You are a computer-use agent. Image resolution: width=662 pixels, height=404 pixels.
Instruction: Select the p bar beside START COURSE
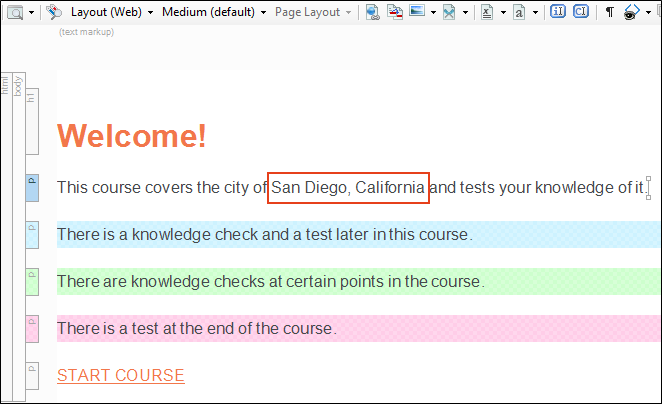coord(32,376)
